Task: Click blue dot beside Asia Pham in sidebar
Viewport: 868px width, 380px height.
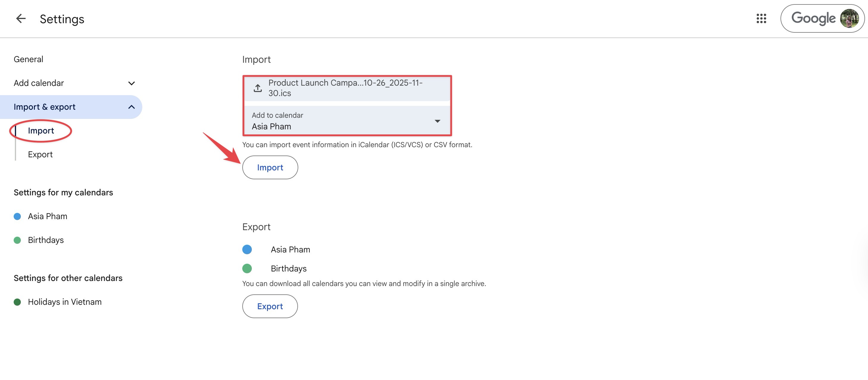Action: pyautogui.click(x=17, y=216)
